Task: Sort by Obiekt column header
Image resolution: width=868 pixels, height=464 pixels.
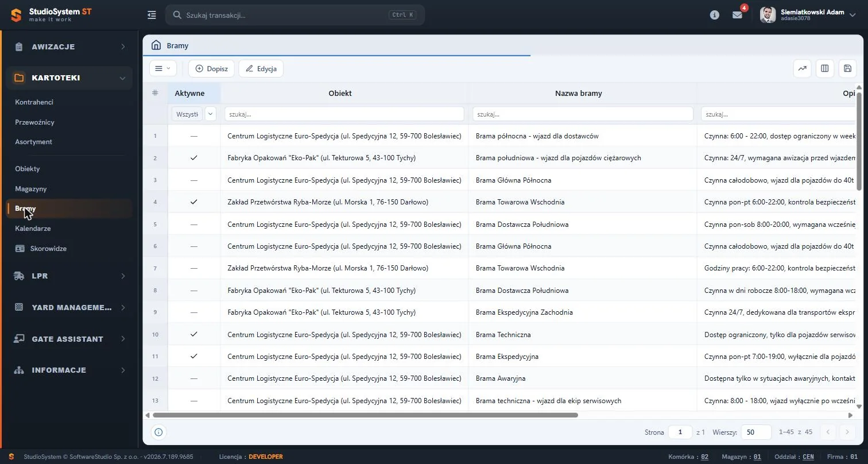Action: click(340, 93)
